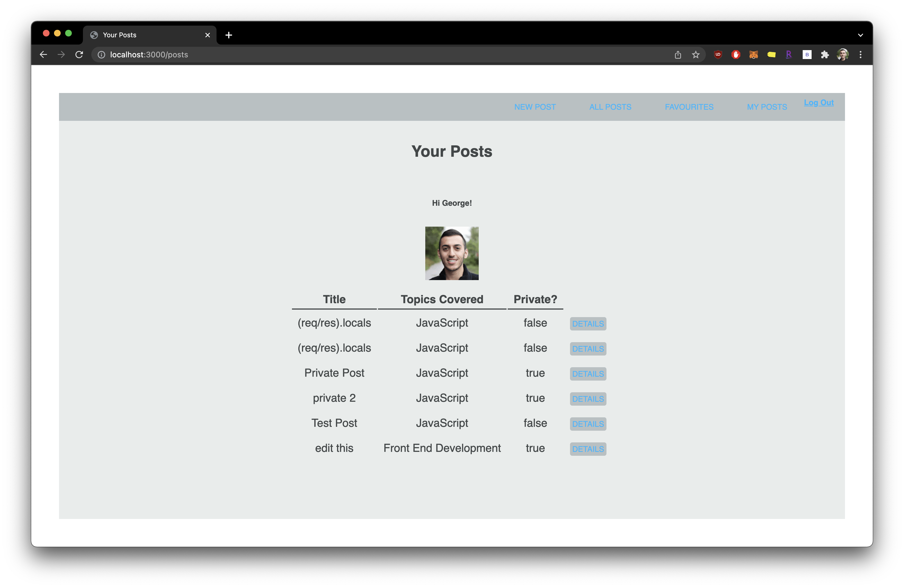Open the FAVOURITES nav item

pos(689,107)
